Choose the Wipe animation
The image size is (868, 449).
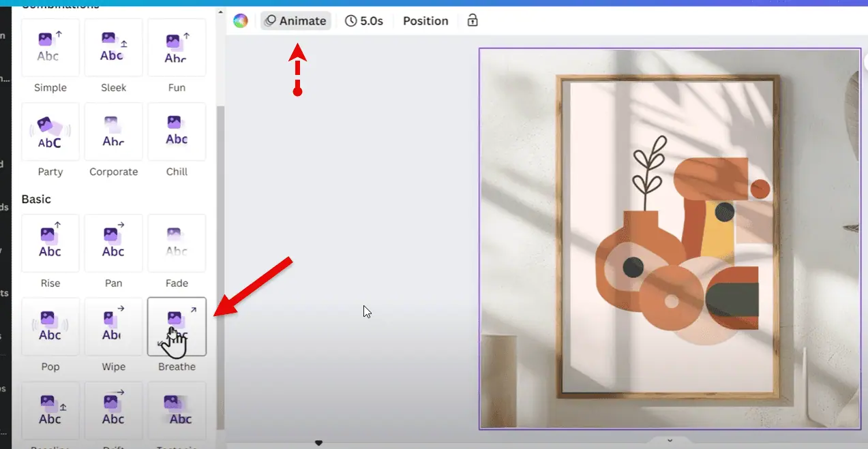[x=113, y=326]
